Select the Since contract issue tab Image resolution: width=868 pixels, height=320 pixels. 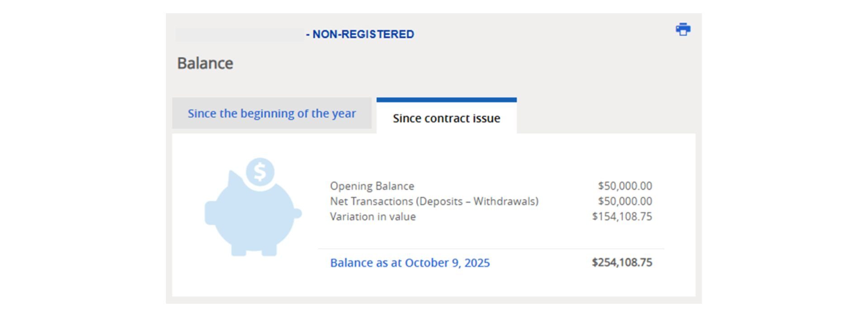(x=446, y=118)
